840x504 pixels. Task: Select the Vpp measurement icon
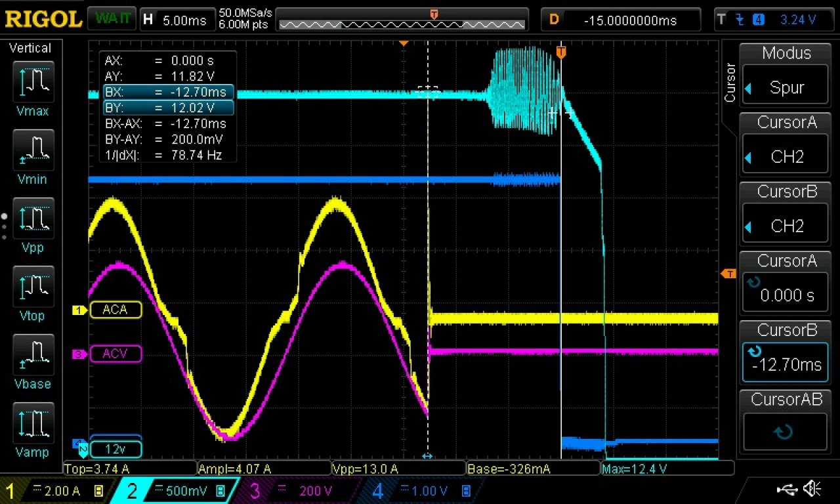click(33, 219)
